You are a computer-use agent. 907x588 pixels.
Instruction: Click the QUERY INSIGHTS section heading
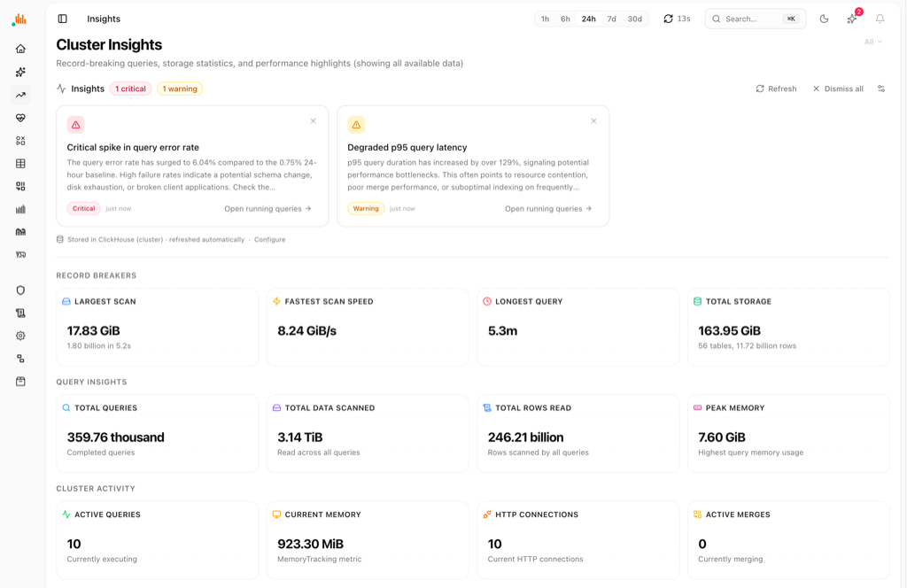pos(91,383)
